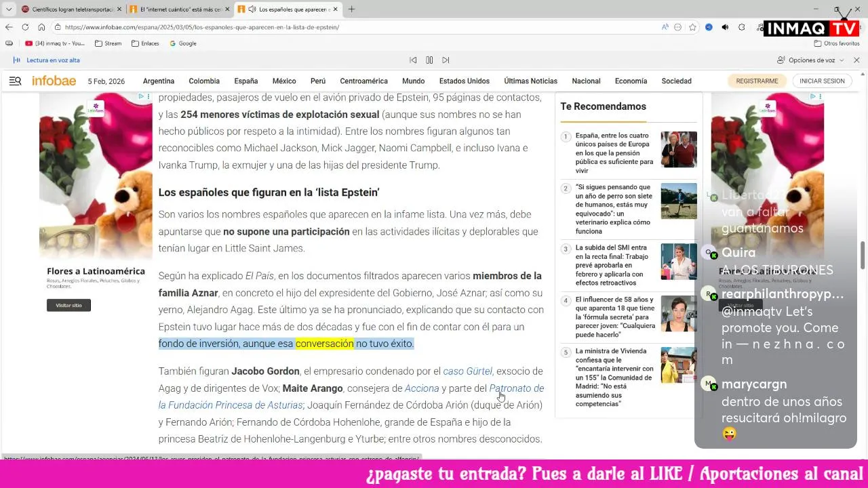Click the blue round extension icon
Viewport: 868px width, 488px height.
709,27
